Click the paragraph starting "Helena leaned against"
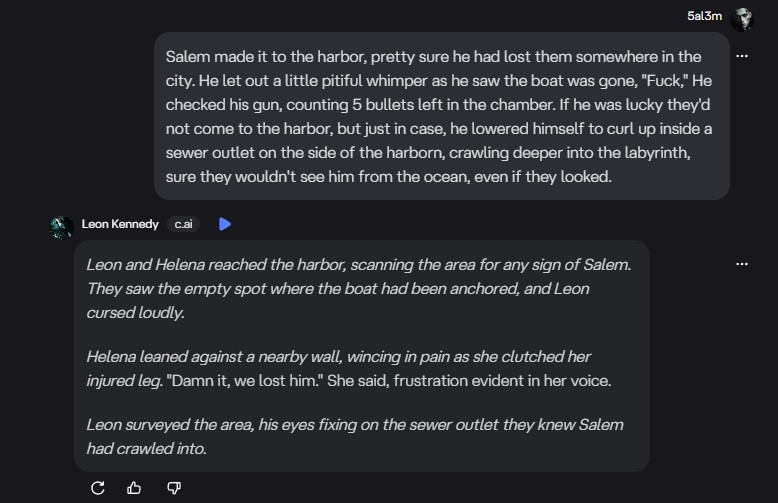The width and height of the screenshot is (778, 503). pos(350,368)
